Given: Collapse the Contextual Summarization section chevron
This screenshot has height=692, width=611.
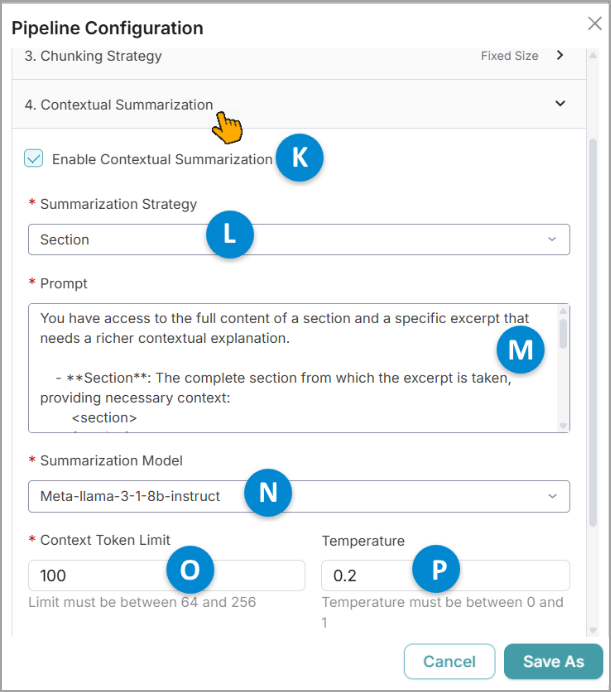Looking at the screenshot, I should [x=560, y=104].
